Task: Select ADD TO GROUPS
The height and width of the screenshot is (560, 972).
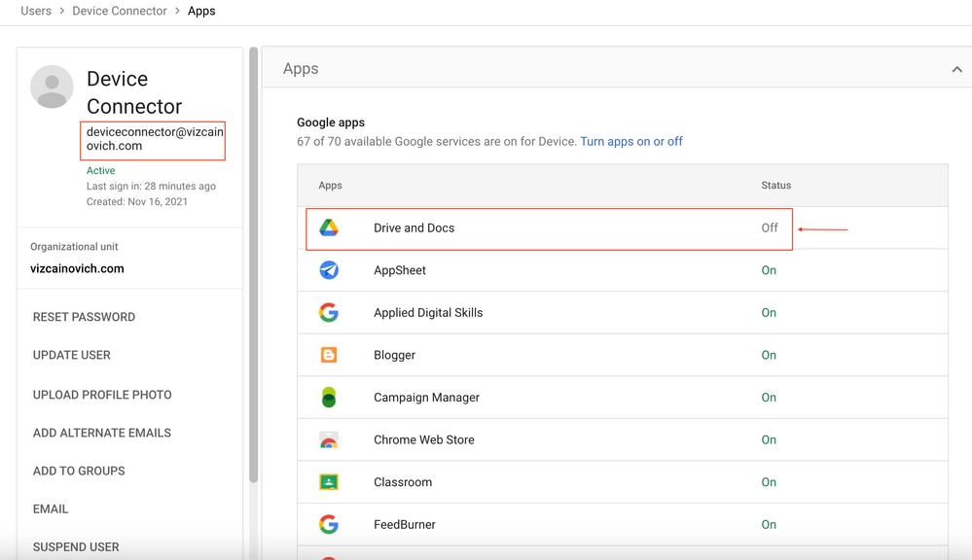Action: point(79,471)
